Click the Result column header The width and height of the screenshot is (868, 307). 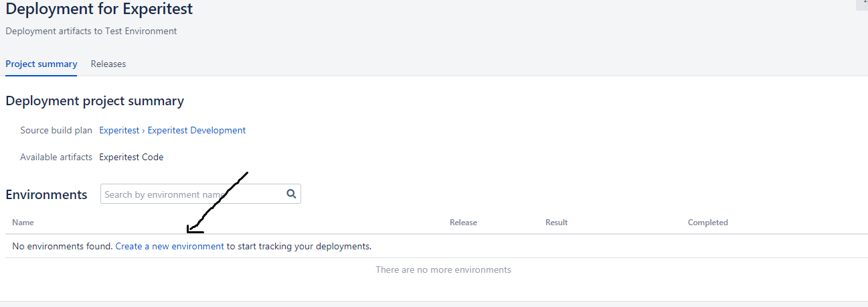[556, 223]
